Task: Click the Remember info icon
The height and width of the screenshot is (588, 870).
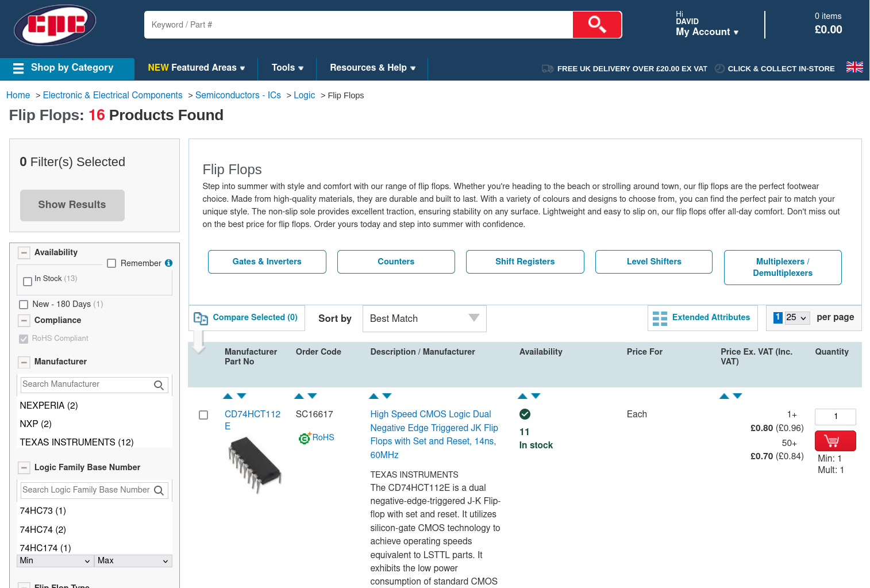Action: (168, 263)
